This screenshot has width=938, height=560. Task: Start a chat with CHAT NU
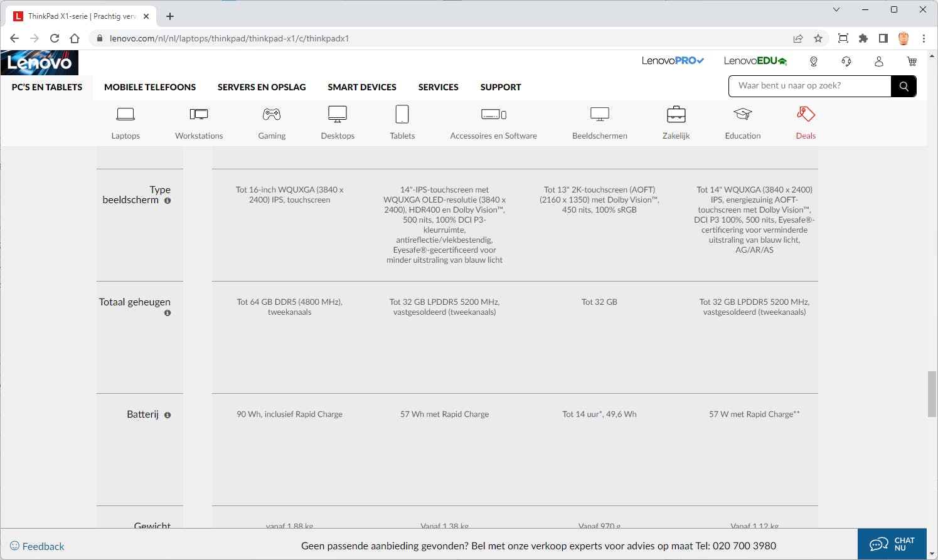(x=892, y=544)
